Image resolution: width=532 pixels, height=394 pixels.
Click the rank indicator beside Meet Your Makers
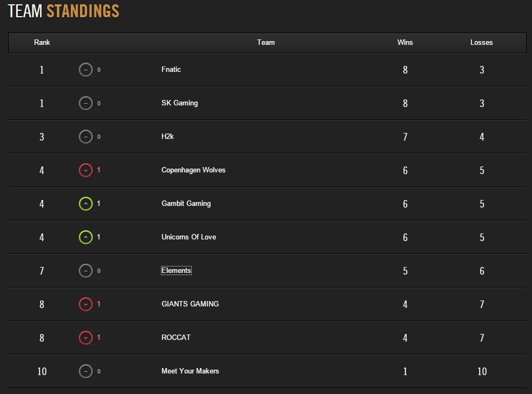(x=85, y=371)
